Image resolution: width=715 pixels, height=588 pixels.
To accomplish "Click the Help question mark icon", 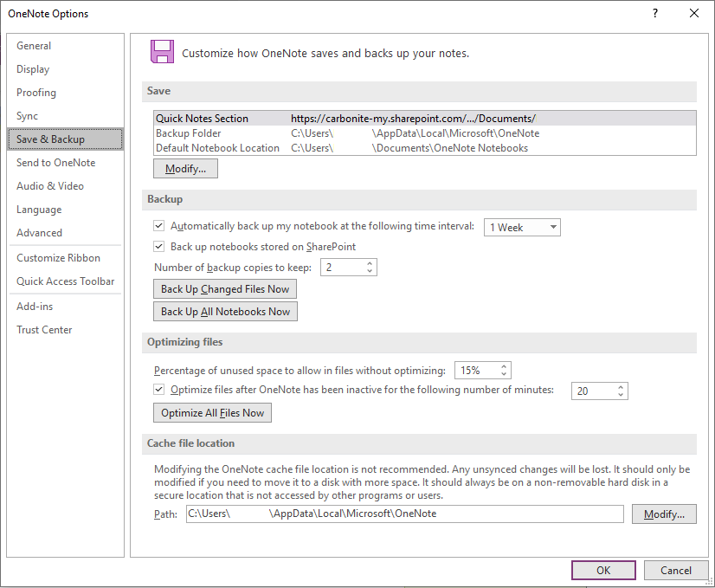I will pyautogui.click(x=654, y=13).
